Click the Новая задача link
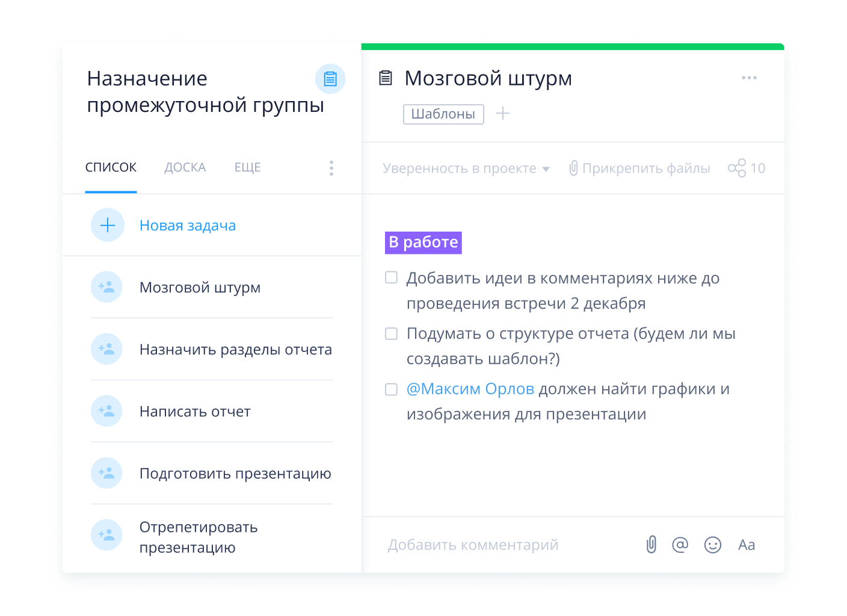 point(188,226)
